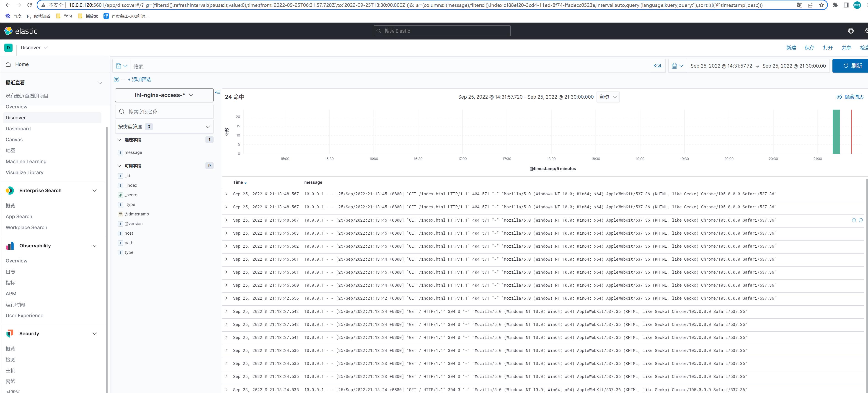
Task: Collapse the field sidebar with arrow icon
Action: [x=218, y=92]
